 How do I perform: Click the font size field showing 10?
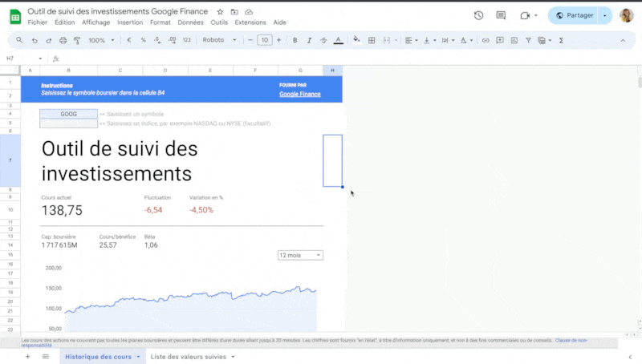pyautogui.click(x=265, y=40)
